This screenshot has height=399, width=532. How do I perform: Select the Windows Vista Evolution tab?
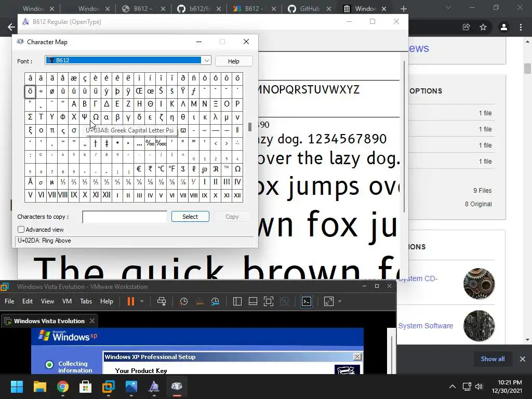pos(49,321)
